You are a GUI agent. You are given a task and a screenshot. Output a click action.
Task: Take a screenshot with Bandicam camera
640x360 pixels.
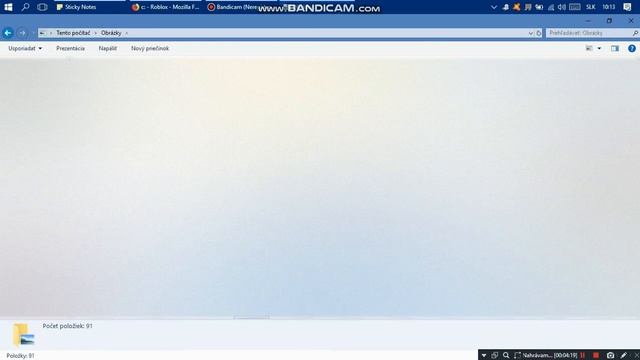pyautogui.click(x=610, y=356)
